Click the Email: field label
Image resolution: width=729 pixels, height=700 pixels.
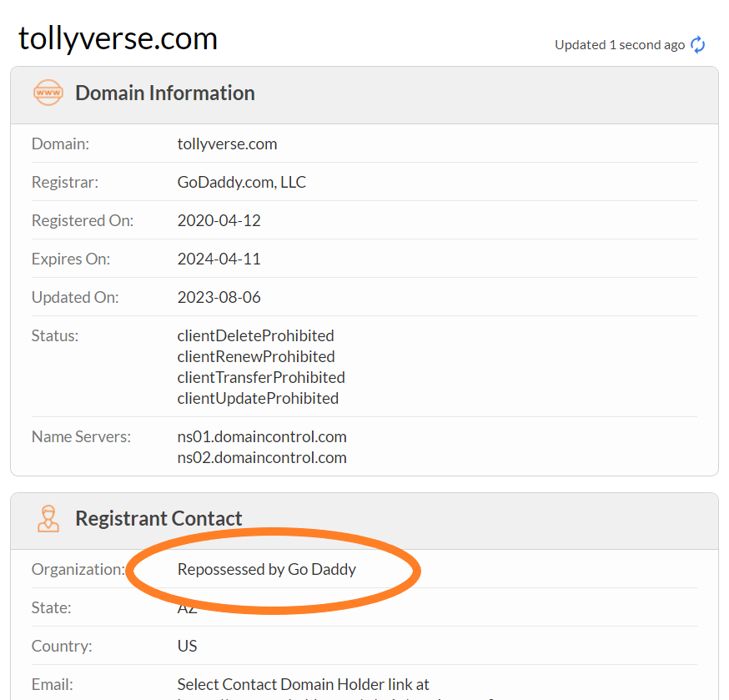coord(52,685)
